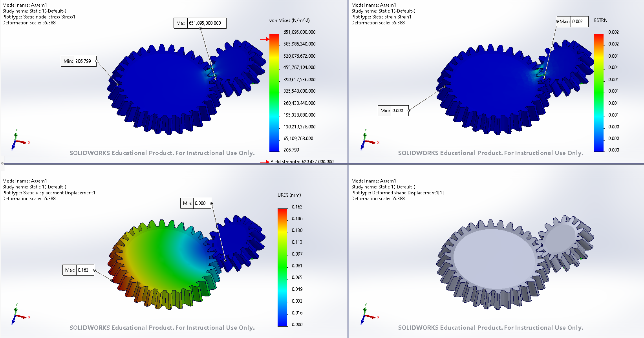
Task: Click the 'ESTRN' legend title
Action: point(601,20)
